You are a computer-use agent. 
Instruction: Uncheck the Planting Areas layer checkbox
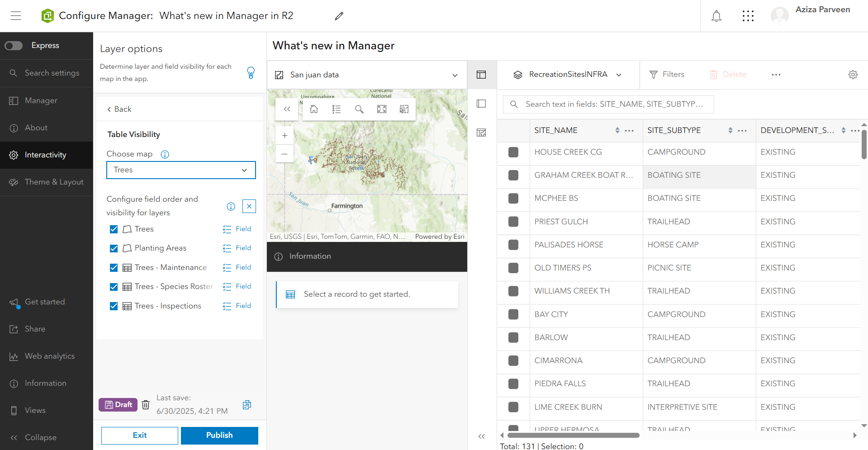tap(114, 248)
